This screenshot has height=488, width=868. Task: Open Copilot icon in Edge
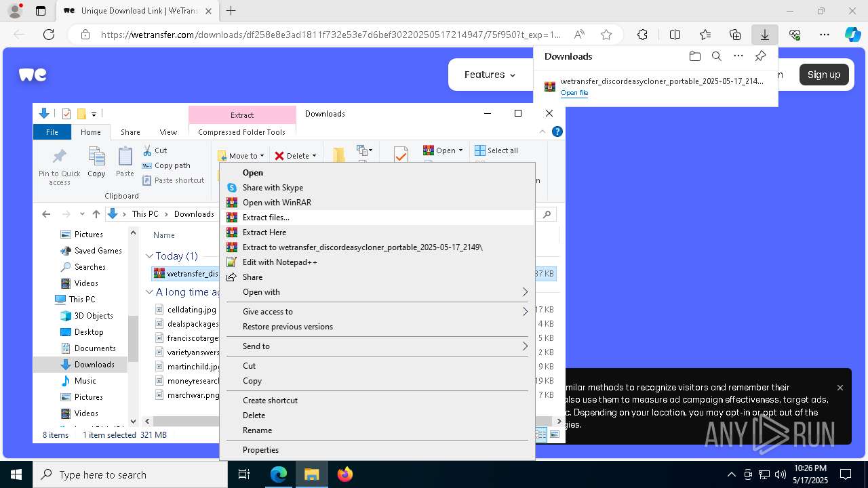(852, 35)
